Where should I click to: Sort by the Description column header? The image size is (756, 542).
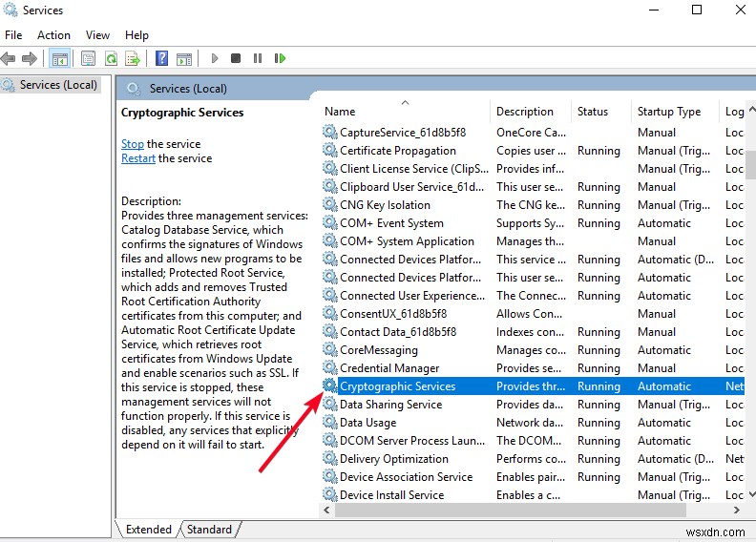531,112
